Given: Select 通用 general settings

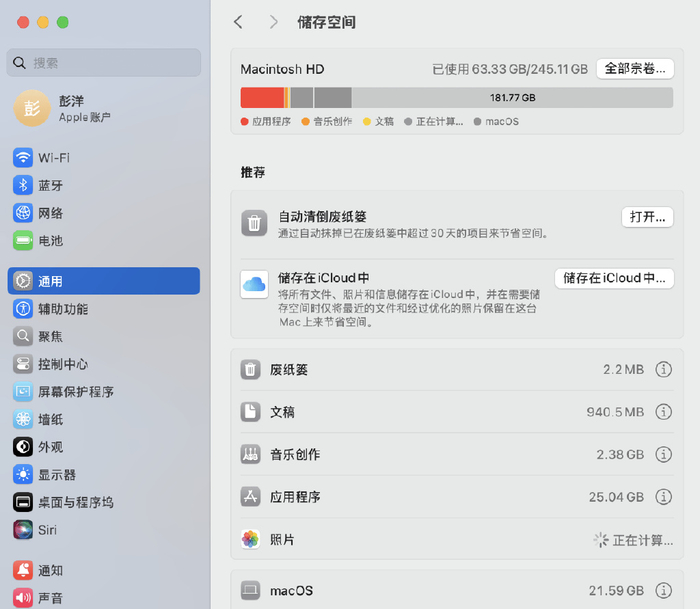Looking at the screenshot, I should (104, 281).
